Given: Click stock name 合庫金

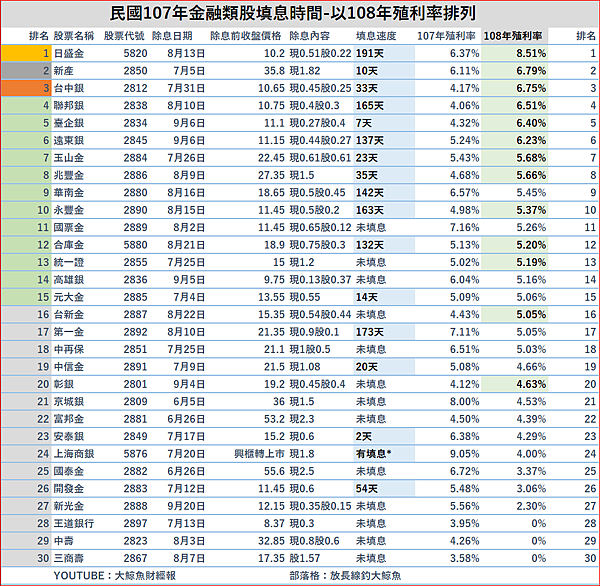Looking at the screenshot, I should (68, 245).
